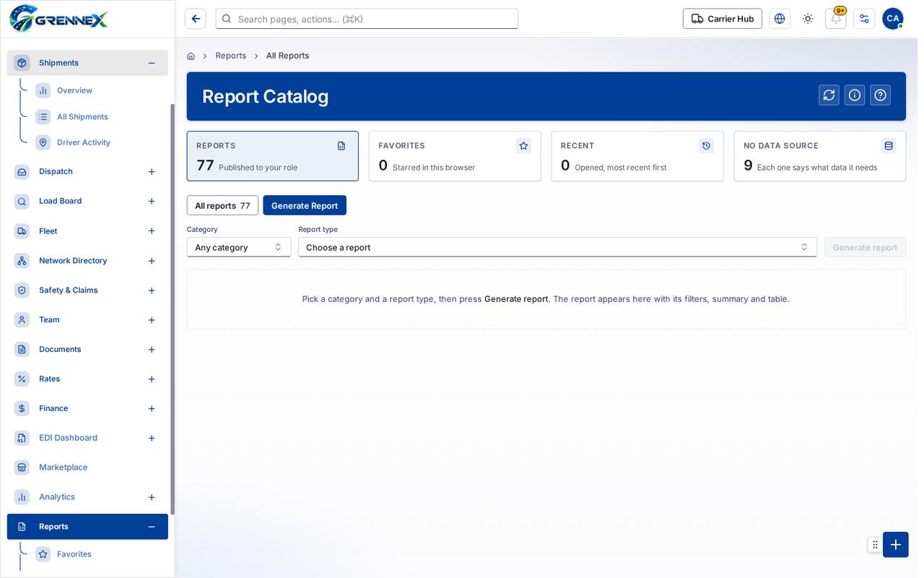This screenshot has width=924, height=578.
Task: Open the Marketplace sidebar item
Action: click(87, 467)
